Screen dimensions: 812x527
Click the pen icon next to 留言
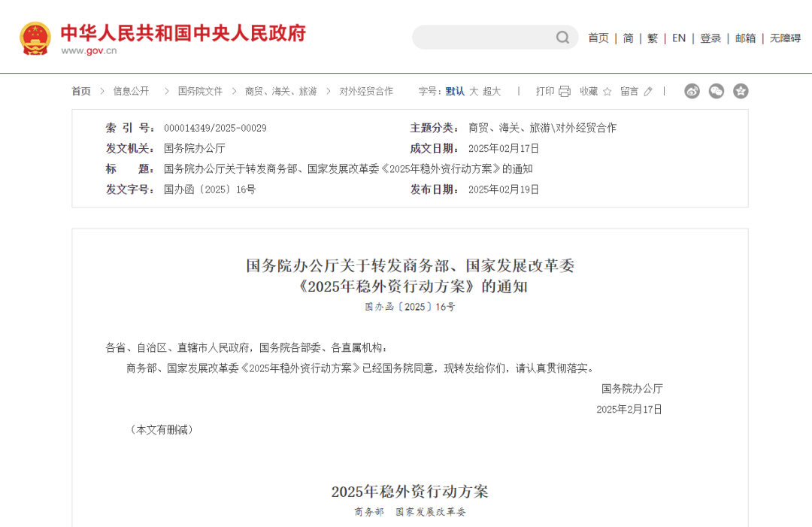click(x=648, y=91)
